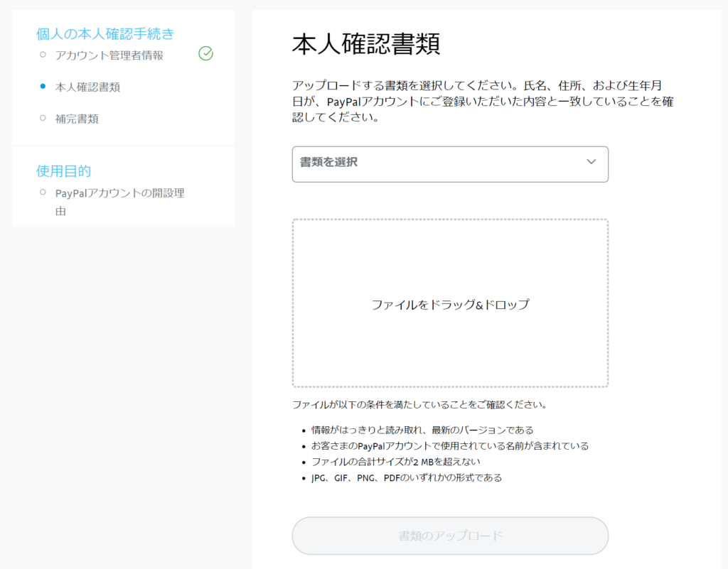Viewport: 728px width, 569px height.
Task: Click the green checkmark next to アカウント管理者情報
Action: pyautogui.click(x=205, y=54)
